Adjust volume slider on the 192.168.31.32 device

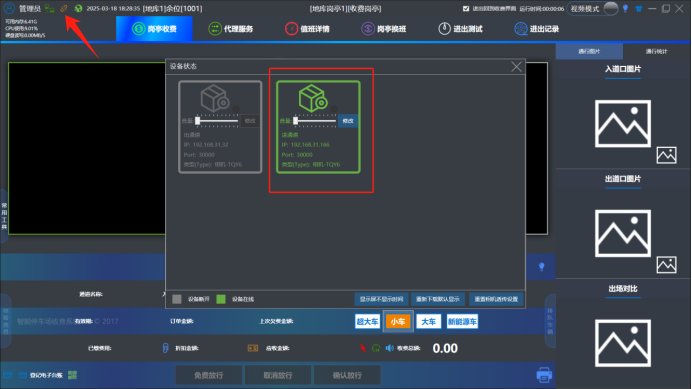point(217,121)
